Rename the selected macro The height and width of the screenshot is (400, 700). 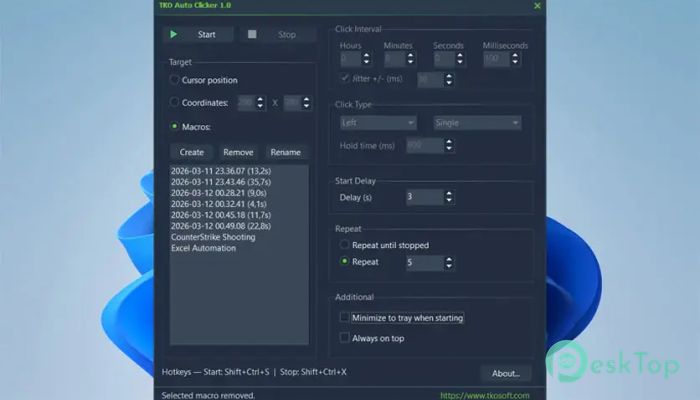(x=285, y=152)
